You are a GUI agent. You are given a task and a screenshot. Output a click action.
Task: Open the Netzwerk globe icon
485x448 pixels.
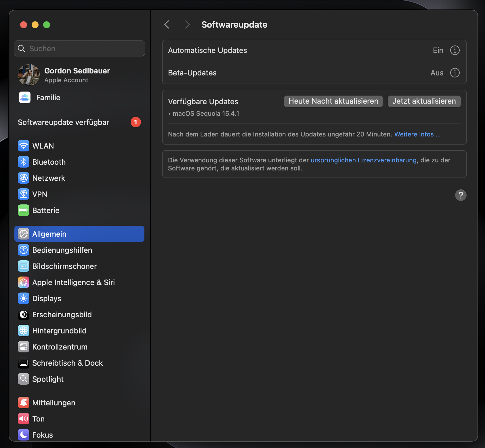[24, 178]
